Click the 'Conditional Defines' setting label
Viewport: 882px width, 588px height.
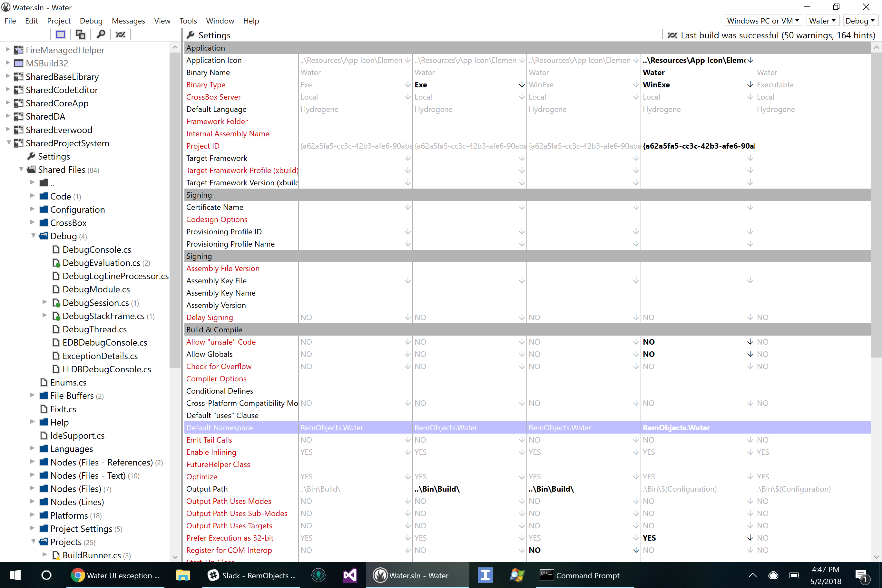[x=220, y=391]
